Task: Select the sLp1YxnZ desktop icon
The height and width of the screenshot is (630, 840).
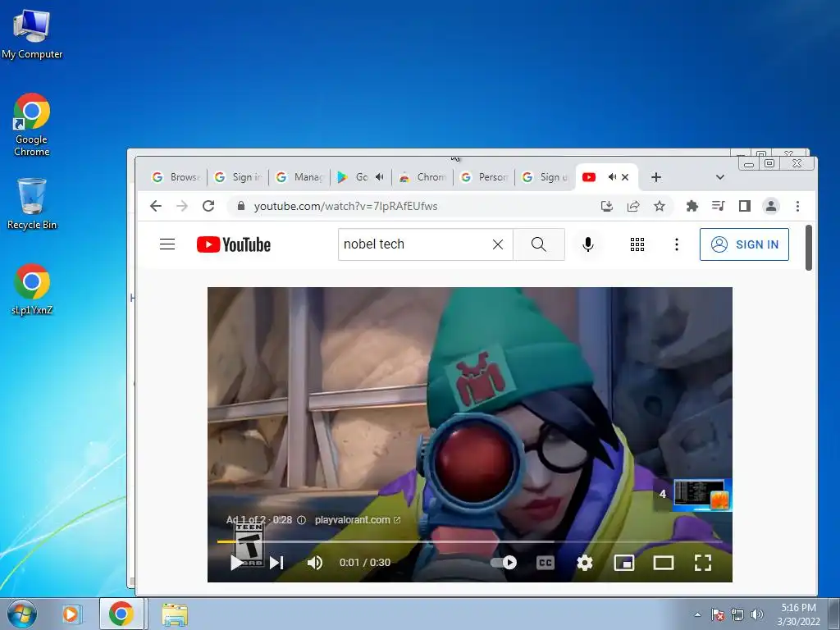Action: (32, 290)
